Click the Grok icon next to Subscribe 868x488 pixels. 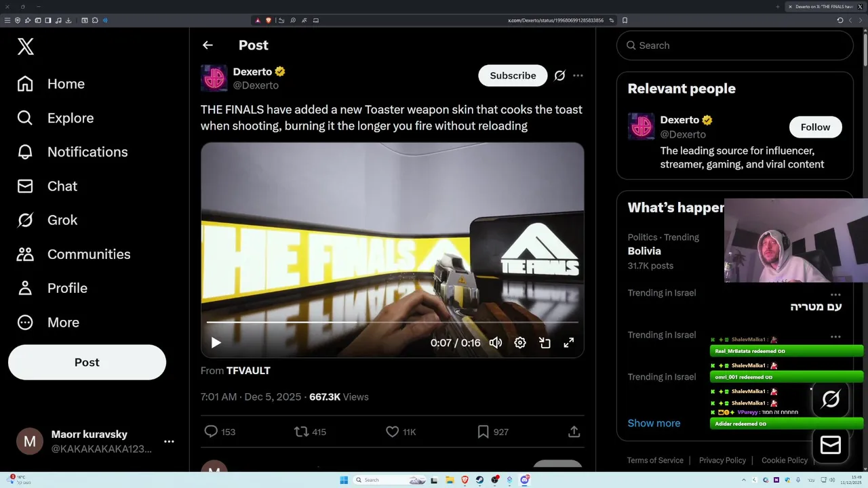point(559,75)
